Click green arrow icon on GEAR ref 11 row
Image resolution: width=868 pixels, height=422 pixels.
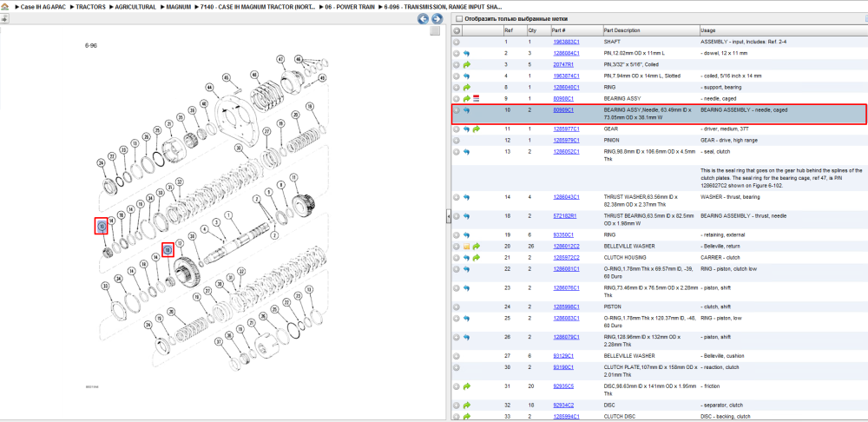[x=476, y=129]
